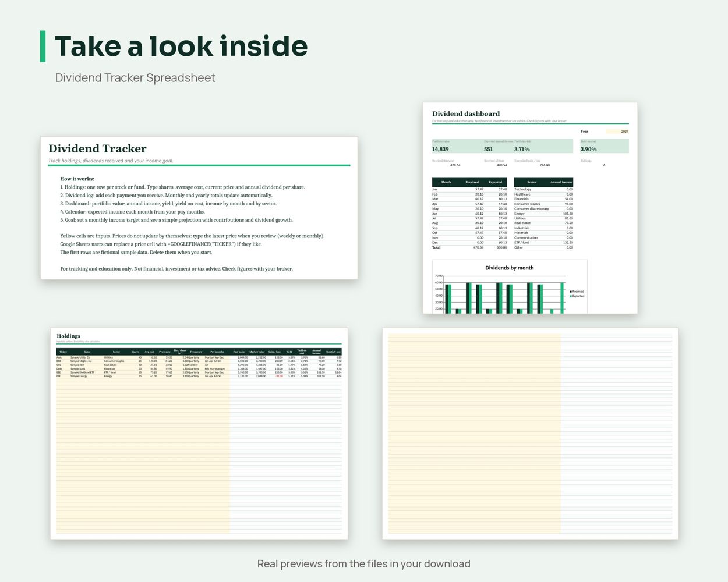Open the Dividend dashboard preview image
The height and width of the screenshot is (582, 728).
[x=530, y=208]
